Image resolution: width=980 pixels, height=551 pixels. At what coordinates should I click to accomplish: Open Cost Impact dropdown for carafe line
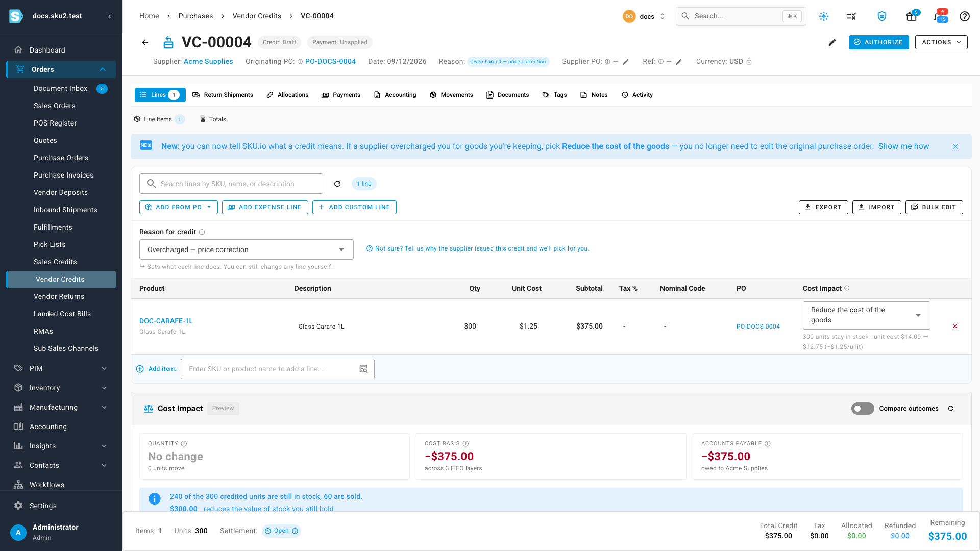point(866,315)
